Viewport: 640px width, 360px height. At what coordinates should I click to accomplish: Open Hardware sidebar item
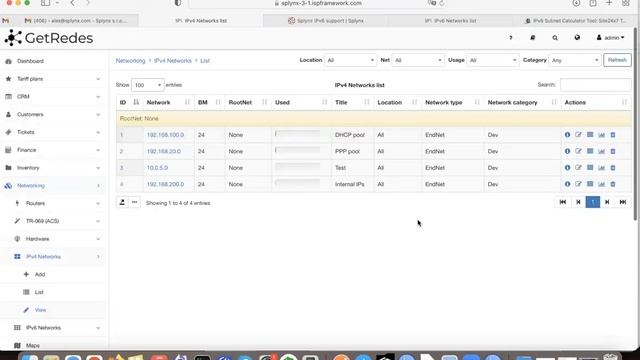(53, 239)
